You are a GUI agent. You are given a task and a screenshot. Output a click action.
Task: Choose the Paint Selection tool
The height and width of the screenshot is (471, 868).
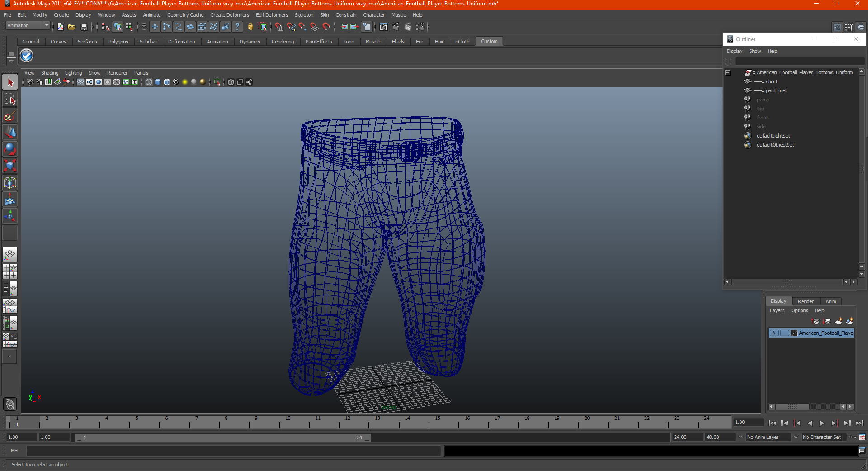pos(10,116)
